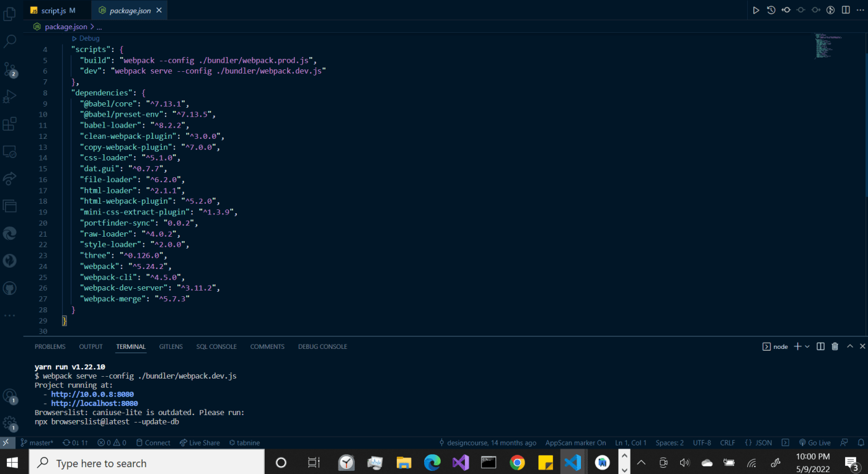868x474 pixels.
Task: Click Ln 1, Col 1 indicator
Action: (x=631, y=442)
